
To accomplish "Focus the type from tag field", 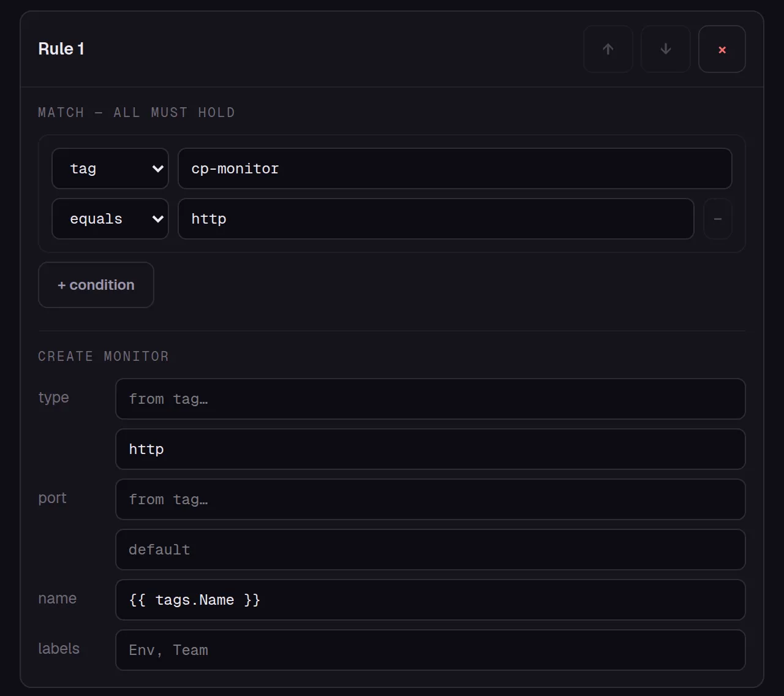I will coord(431,399).
